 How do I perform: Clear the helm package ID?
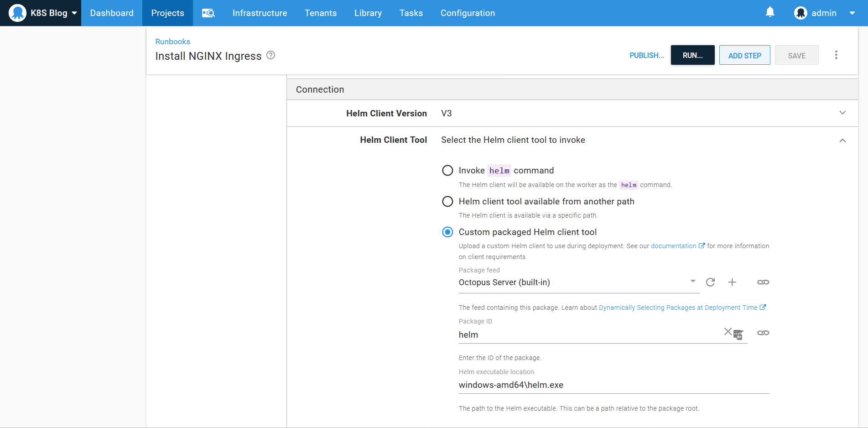coord(728,332)
